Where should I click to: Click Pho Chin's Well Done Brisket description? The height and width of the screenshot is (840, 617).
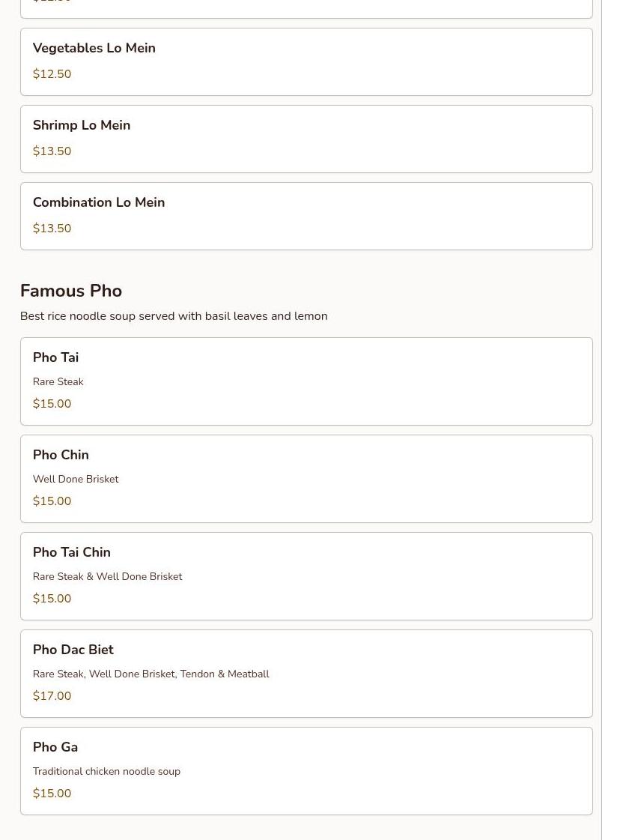[x=76, y=479]
